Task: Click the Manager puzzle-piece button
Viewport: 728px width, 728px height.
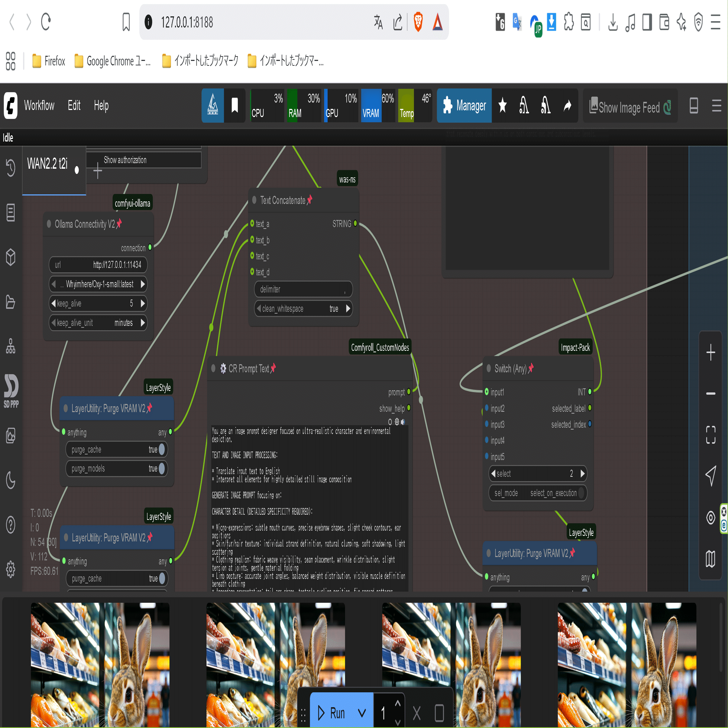Action: (464, 106)
